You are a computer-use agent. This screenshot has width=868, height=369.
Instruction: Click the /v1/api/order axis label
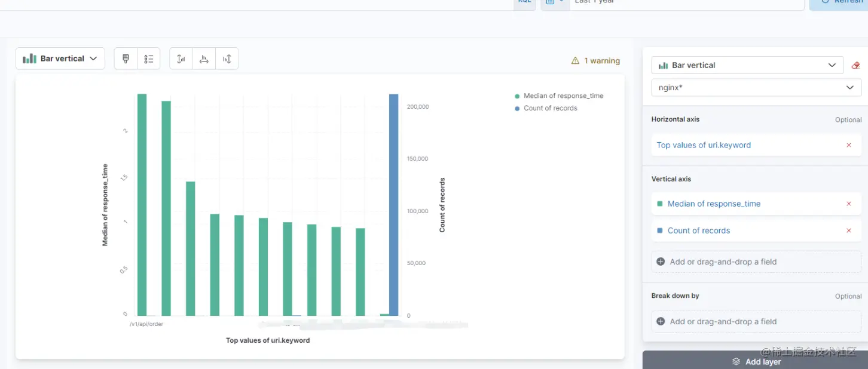pyautogui.click(x=146, y=324)
